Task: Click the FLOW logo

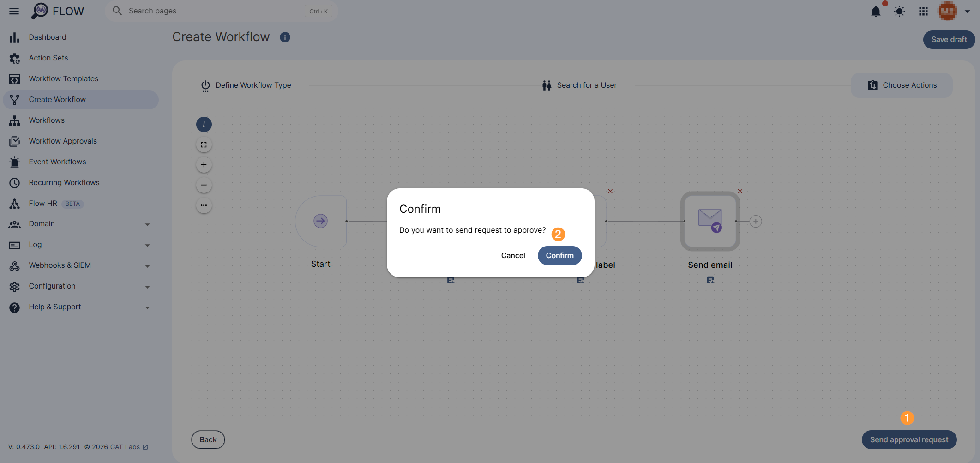Action: (x=58, y=11)
